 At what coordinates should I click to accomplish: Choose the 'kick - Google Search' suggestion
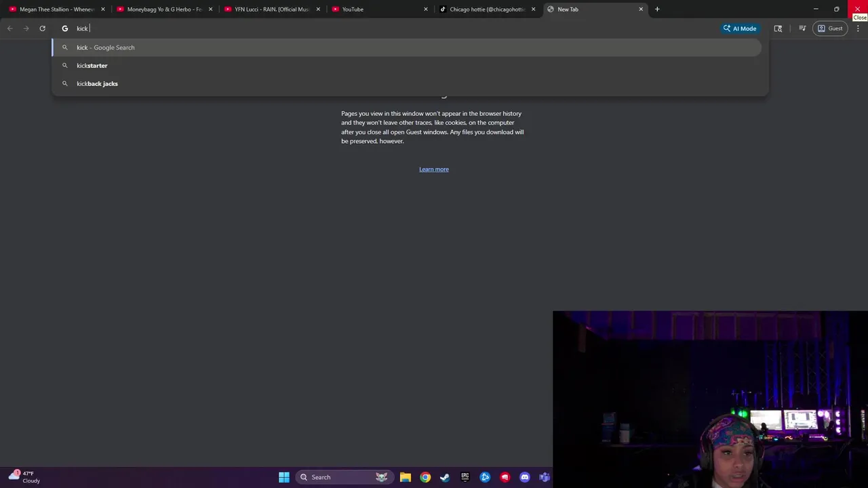407,47
